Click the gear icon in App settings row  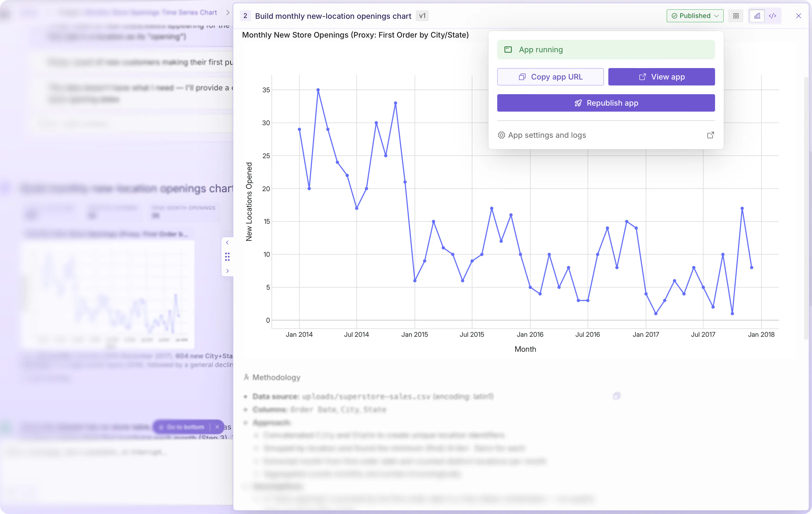[x=501, y=135]
